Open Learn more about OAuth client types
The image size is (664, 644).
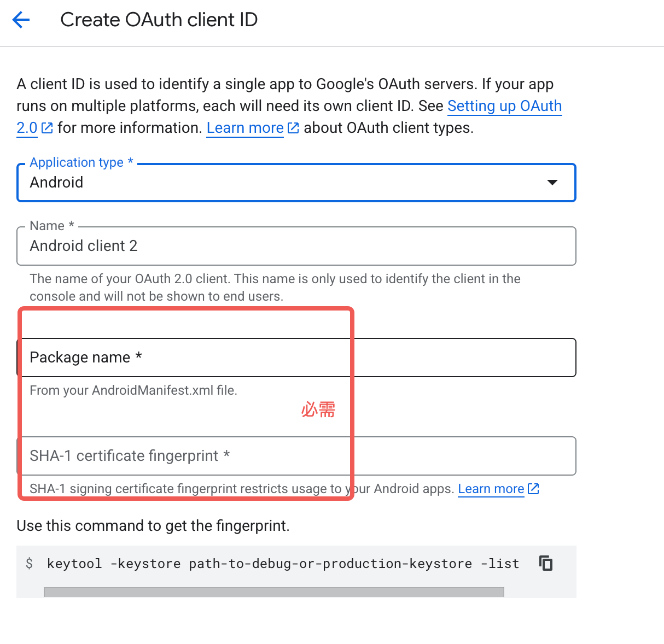tap(245, 128)
